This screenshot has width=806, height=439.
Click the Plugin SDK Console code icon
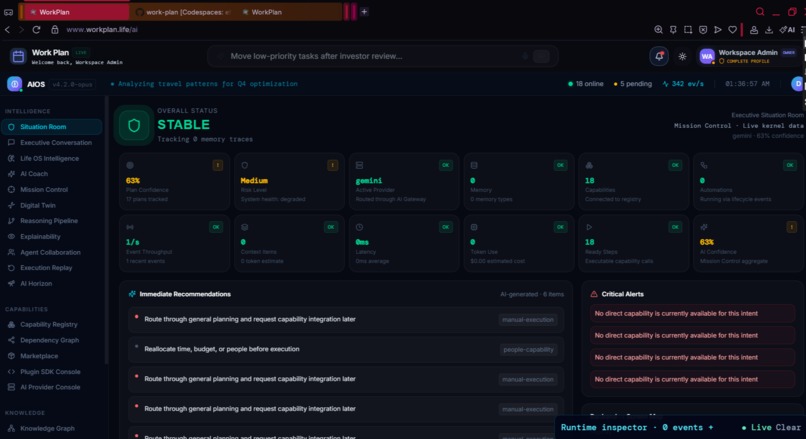point(11,372)
